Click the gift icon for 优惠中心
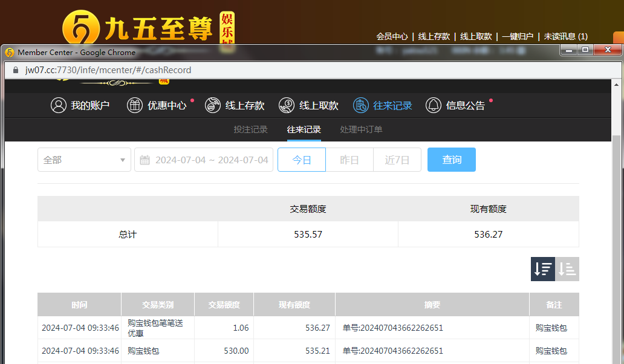The width and height of the screenshot is (624, 364). pos(135,105)
